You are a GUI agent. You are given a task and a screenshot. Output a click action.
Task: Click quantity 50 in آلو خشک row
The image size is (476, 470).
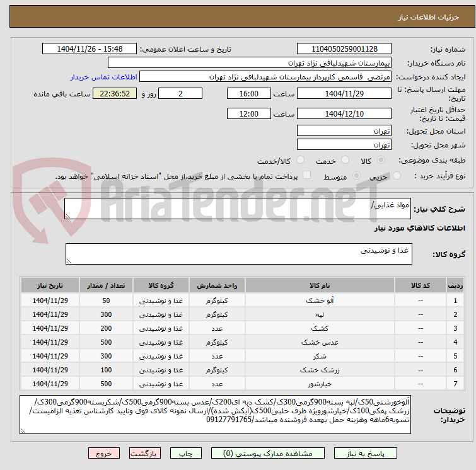click(x=106, y=301)
